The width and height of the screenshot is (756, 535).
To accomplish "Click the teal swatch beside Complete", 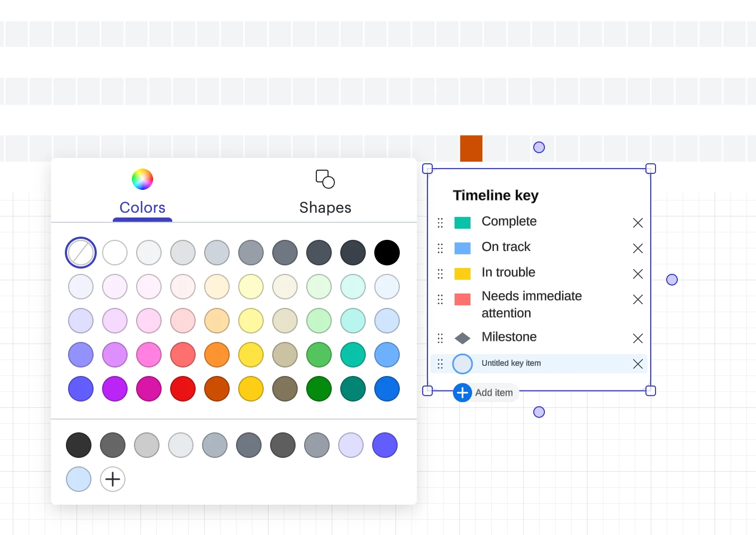I will pyautogui.click(x=463, y=223).
